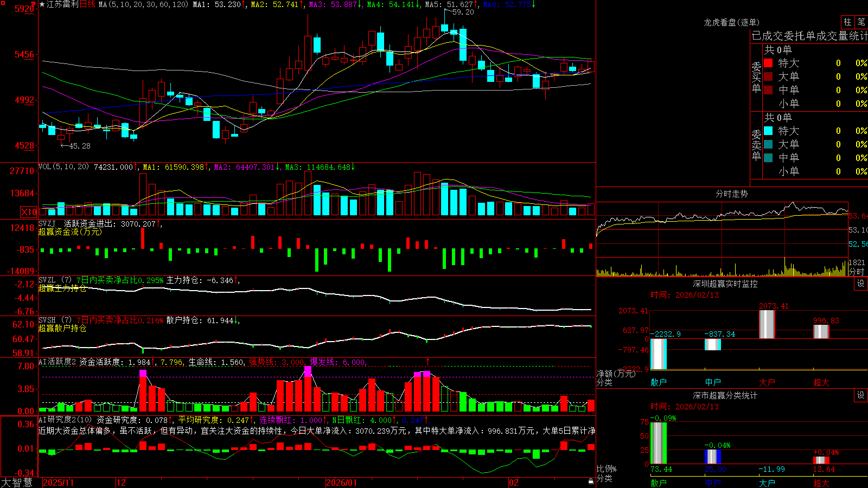
Task: Click the 73.44 散户 bar in 分类统计
Action: [x=659, y=443]
